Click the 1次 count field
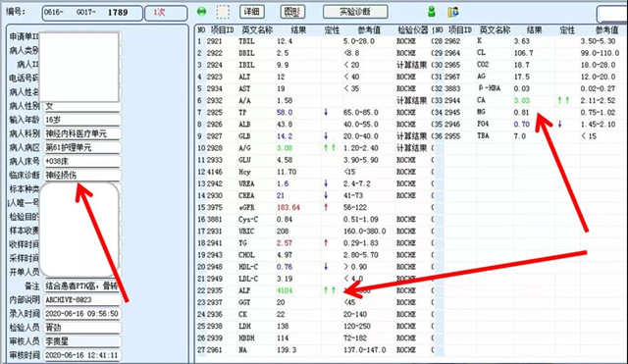 click(x=166, y=13)
